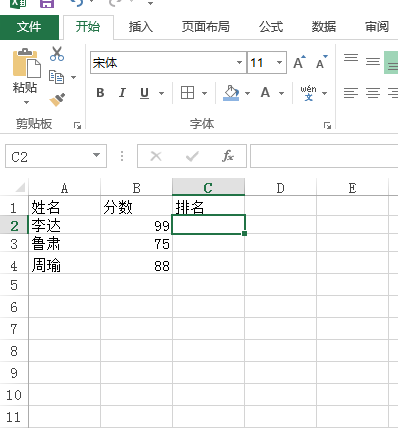This screenshot has height=428, width=398.
Task: Select the 排名 header cell
Action: (208, 206)
